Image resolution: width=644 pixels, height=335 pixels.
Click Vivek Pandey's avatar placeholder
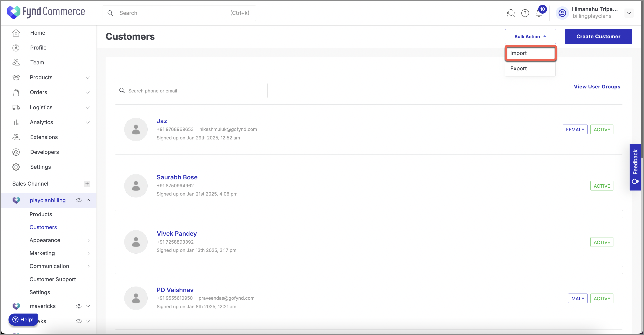point(136,242)
